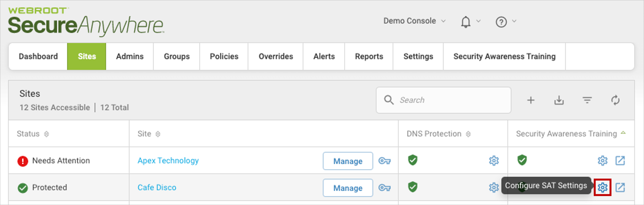The width and height of the screenshot is (644, 205).
Task: Configure SAT settings for Cafe Disco
Action: pos(602,187)
